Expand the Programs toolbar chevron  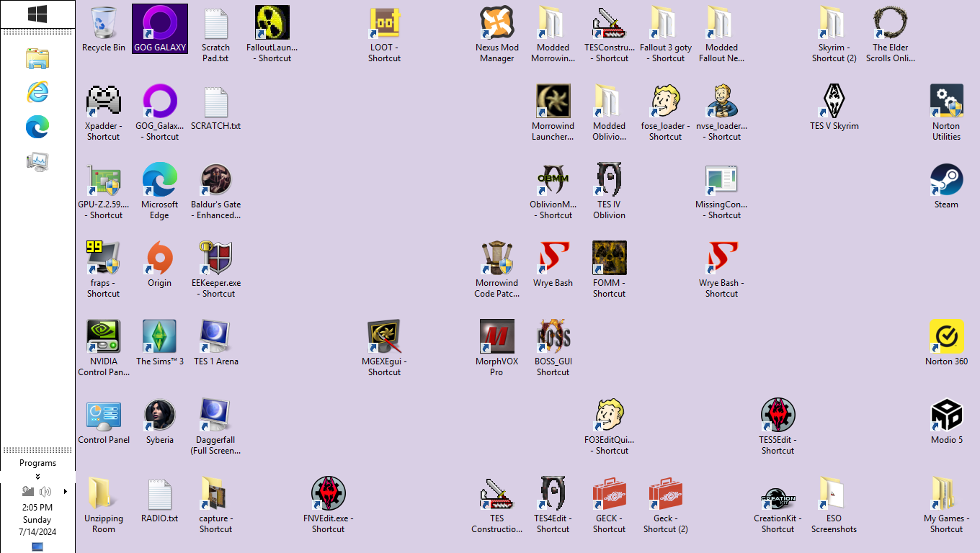pyautogui.click(x=37, y=476)
